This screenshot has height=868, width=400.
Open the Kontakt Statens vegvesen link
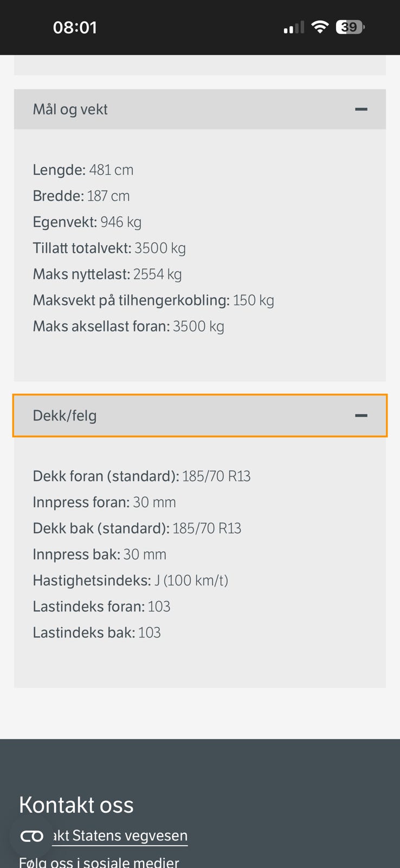[120, 836]
